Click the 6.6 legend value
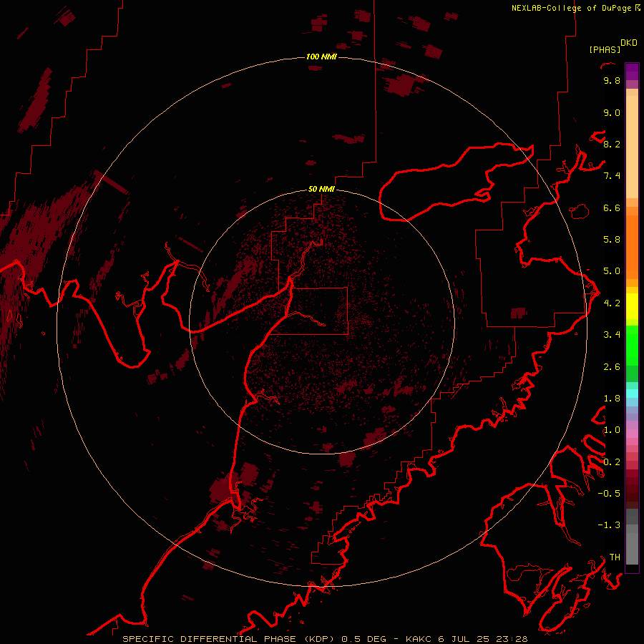The height and width of the screenshot is (644, 644). click(612, 208)
